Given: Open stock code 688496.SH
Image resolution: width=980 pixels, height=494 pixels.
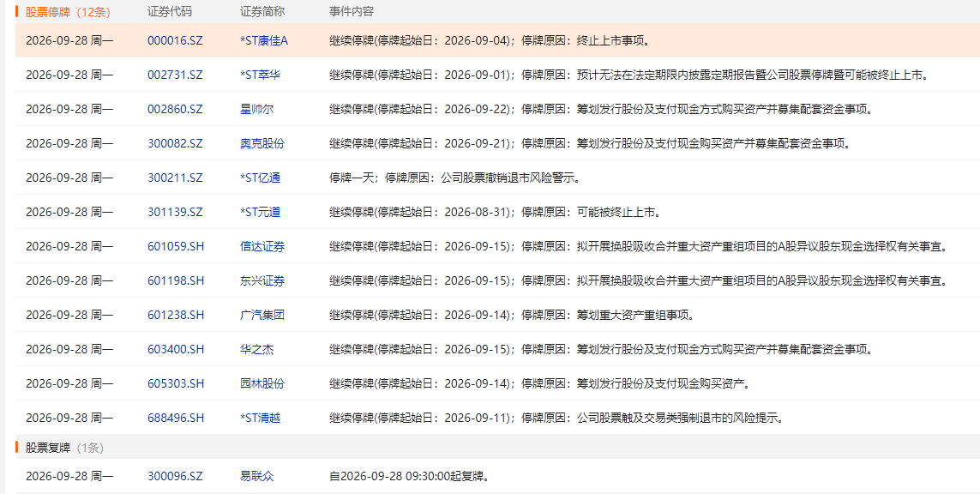Looking at the screenshot, I should point(176,418).
